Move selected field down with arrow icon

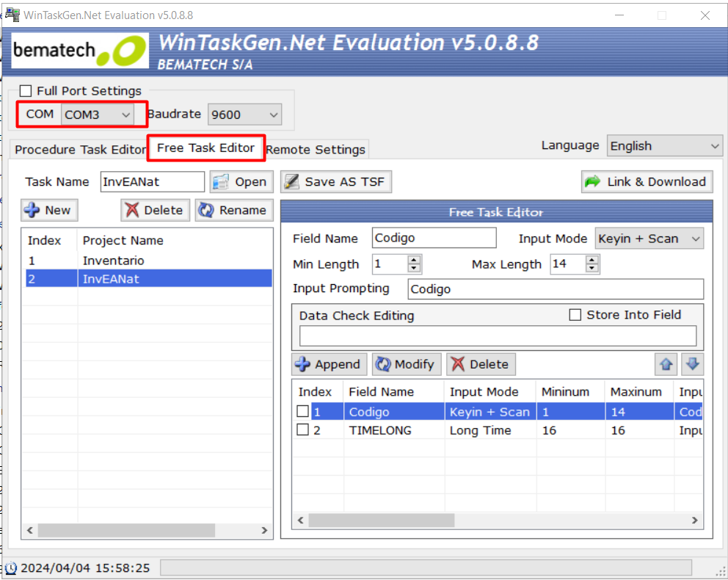tap(692, 364)
